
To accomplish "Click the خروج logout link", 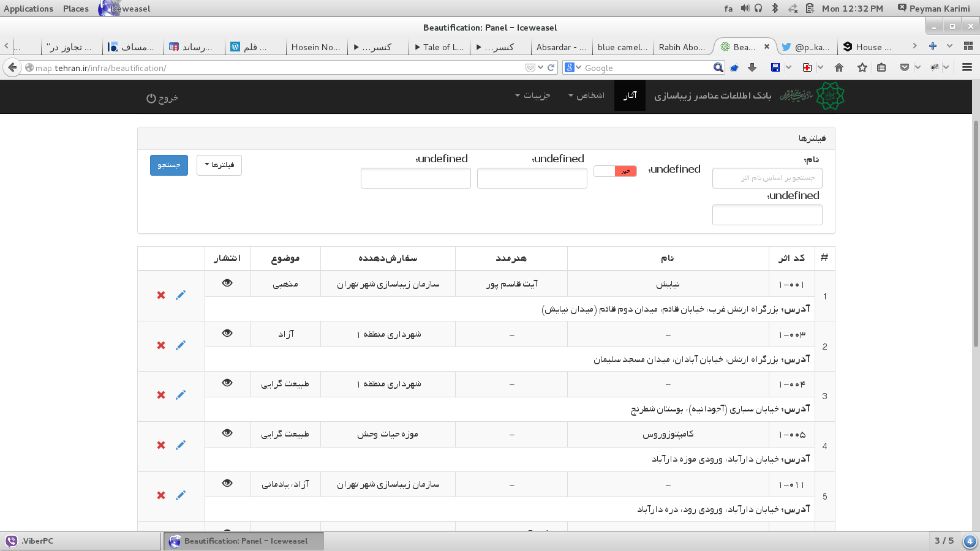I will tap(162, 98).
